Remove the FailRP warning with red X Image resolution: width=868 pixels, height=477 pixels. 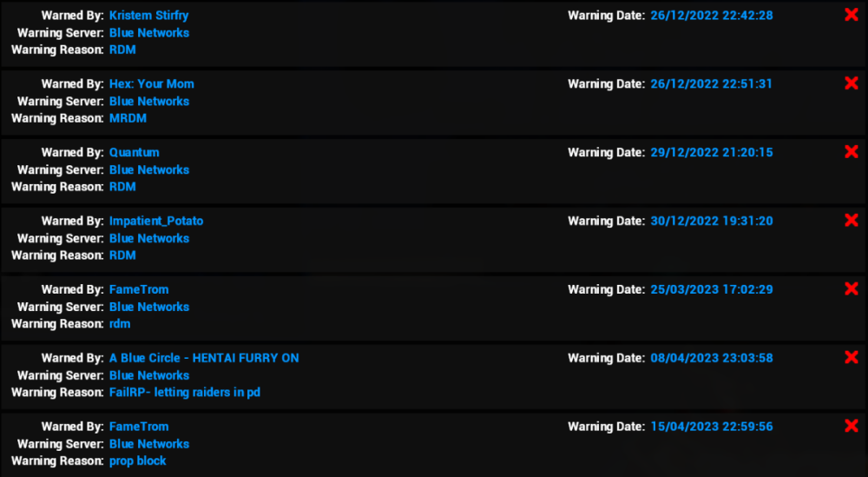click(x=851, y=357)
